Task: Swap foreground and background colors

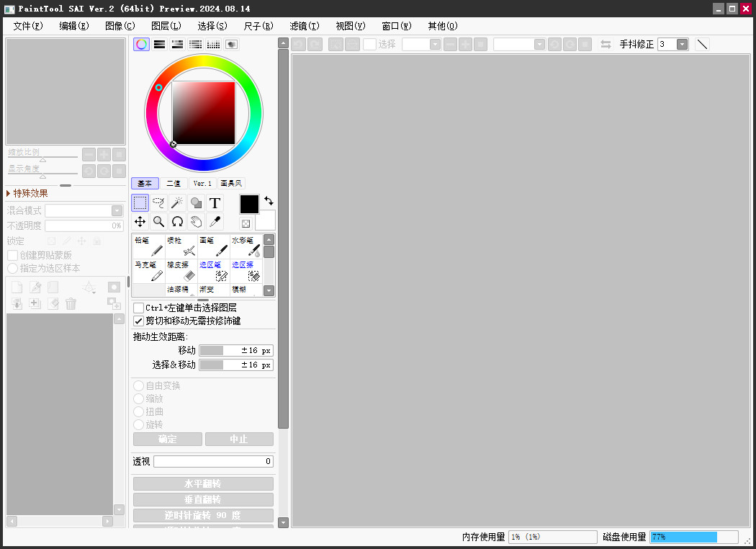Action: click(x=269, y=201)
